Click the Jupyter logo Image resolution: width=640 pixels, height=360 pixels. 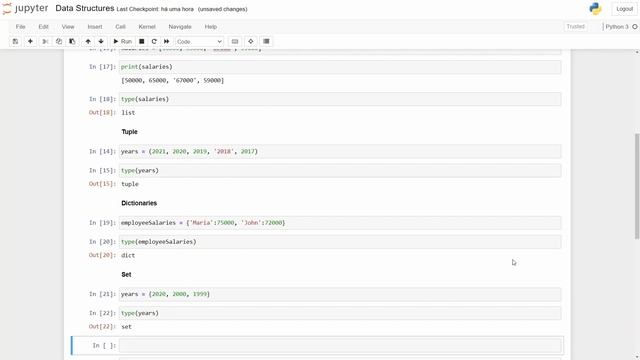click(25, 9)
